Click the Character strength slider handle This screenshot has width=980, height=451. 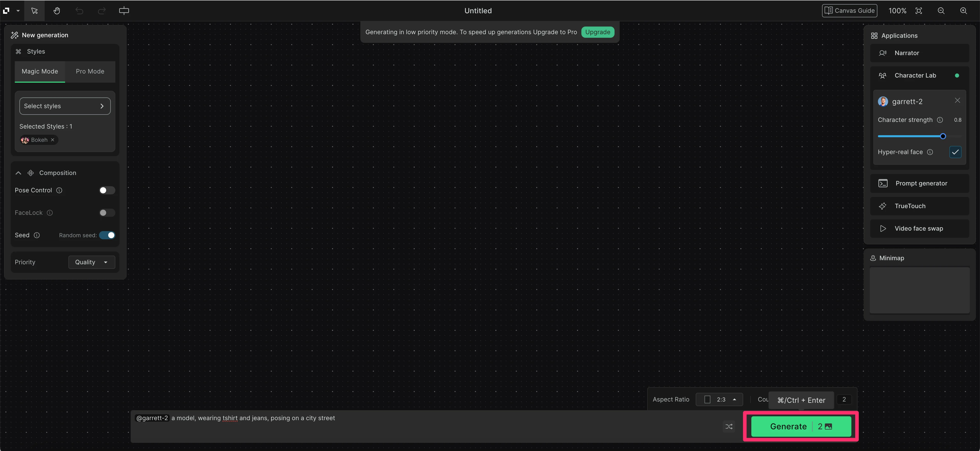[x=943, y=136]
